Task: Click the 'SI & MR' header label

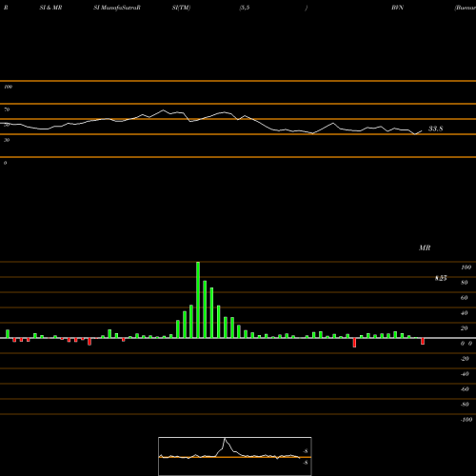Action: click(x=50, y=8)
